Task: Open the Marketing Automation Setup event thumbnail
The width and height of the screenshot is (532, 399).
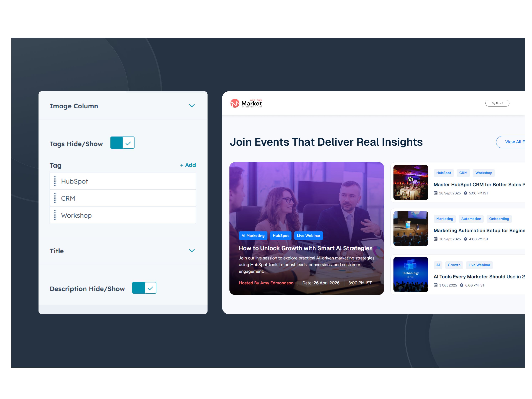Action: coord(411,229)
